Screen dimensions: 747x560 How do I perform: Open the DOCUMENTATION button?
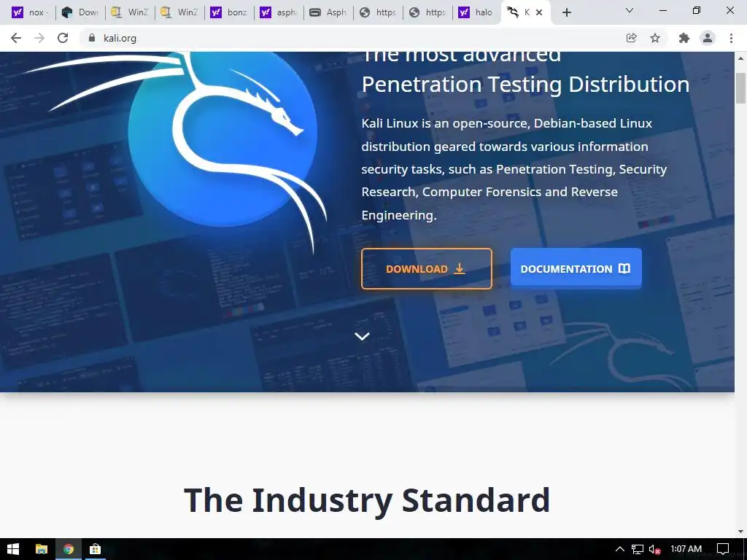tap(576, 268)
